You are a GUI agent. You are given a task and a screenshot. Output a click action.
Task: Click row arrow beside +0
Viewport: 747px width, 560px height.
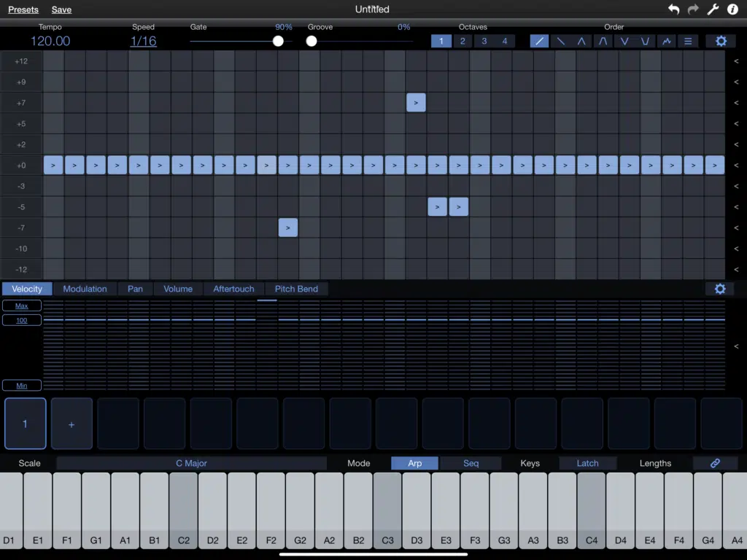click(736, 166)
